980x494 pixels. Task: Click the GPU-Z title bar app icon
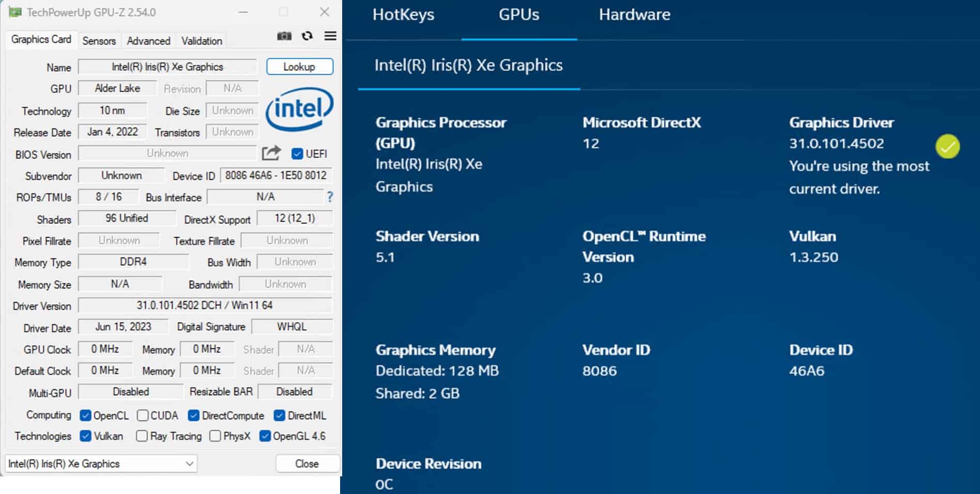pyautogui.click(x=16, y=12)
